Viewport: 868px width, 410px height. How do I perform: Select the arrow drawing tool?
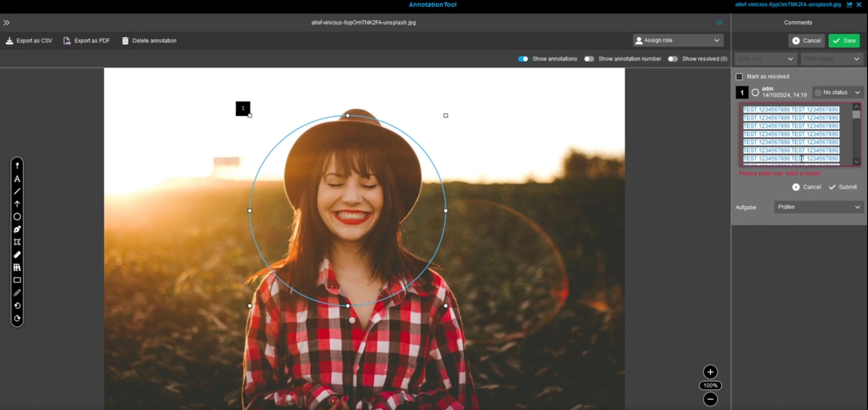(x=17, y=204)
